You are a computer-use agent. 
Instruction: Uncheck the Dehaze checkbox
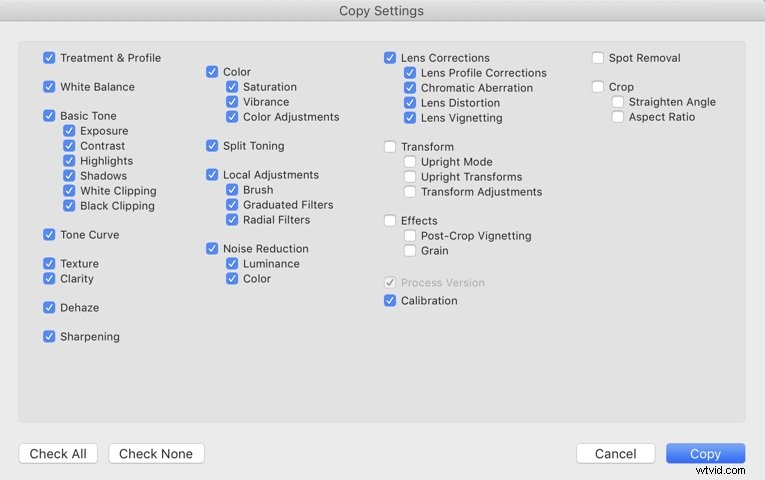49,308
